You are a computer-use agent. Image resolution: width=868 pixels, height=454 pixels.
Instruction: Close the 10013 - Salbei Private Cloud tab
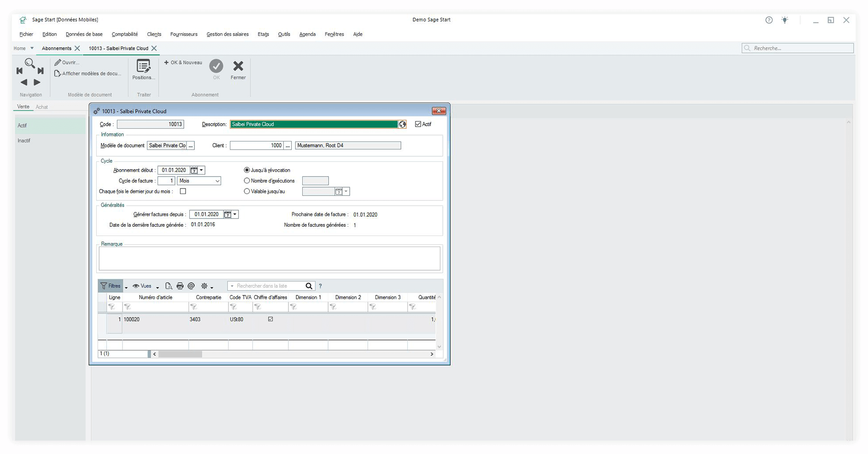154,48
